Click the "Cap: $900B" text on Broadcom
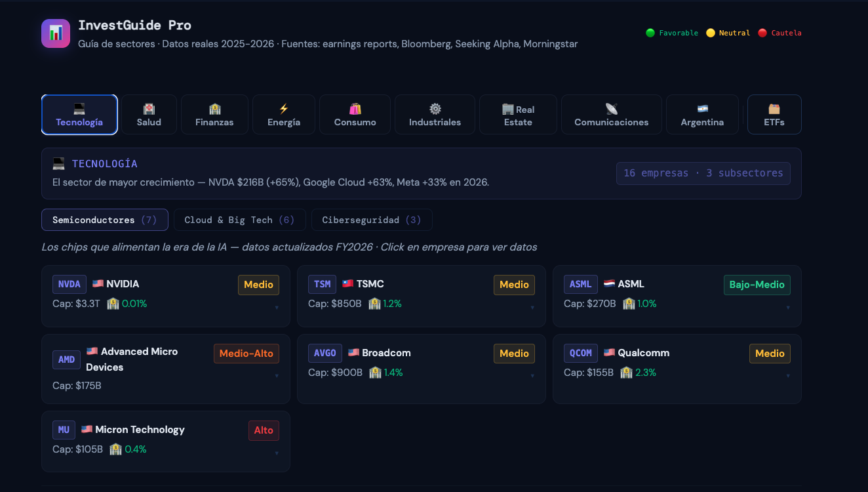Screen dimensions: 868x492 [x=336, y=373]
